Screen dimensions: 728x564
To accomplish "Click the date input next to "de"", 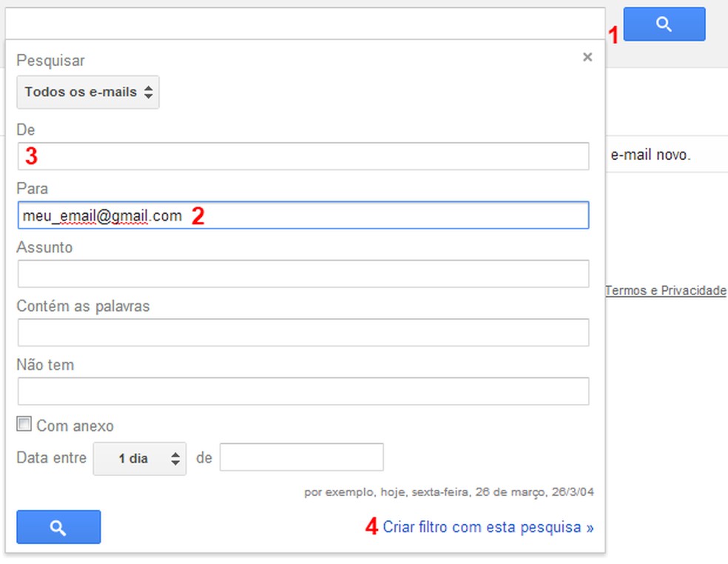I will click(x=301, y=457).
